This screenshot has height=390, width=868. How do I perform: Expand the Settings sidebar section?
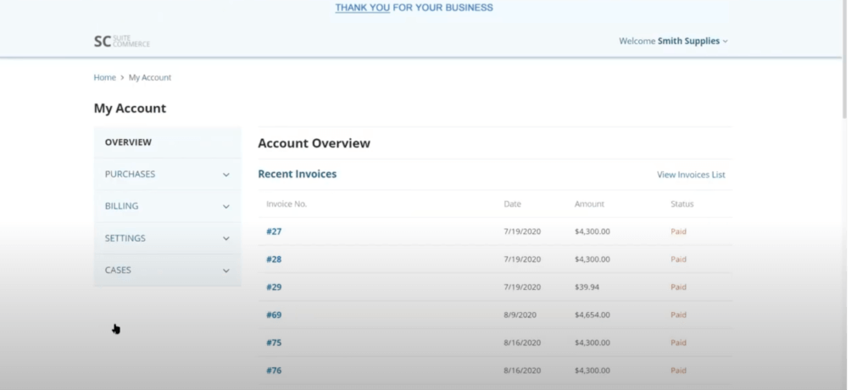pyautogui.click(x=125, y=238)
